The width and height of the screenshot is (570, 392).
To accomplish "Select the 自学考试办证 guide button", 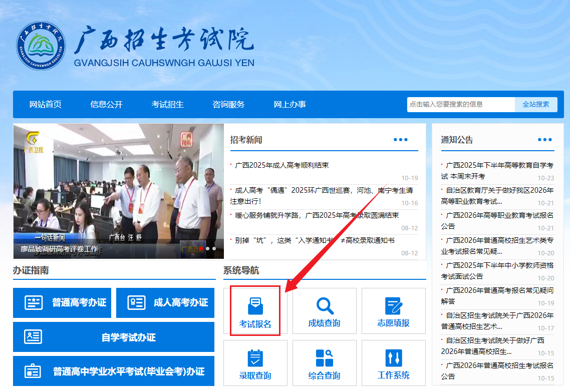I will click(x=114, y=337).
